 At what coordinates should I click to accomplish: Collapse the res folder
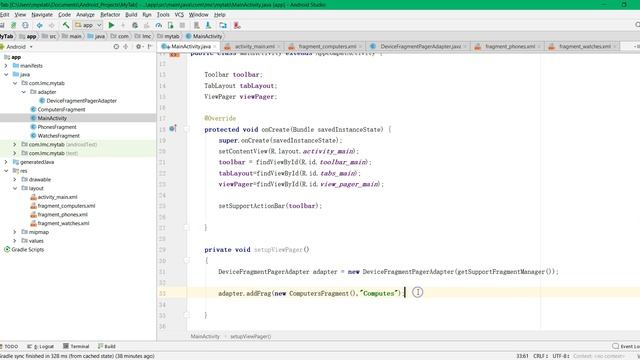[x=6, y=171]
